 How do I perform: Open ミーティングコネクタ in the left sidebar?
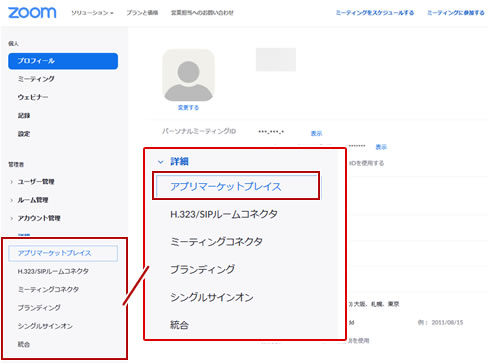[x=48, y=289]
